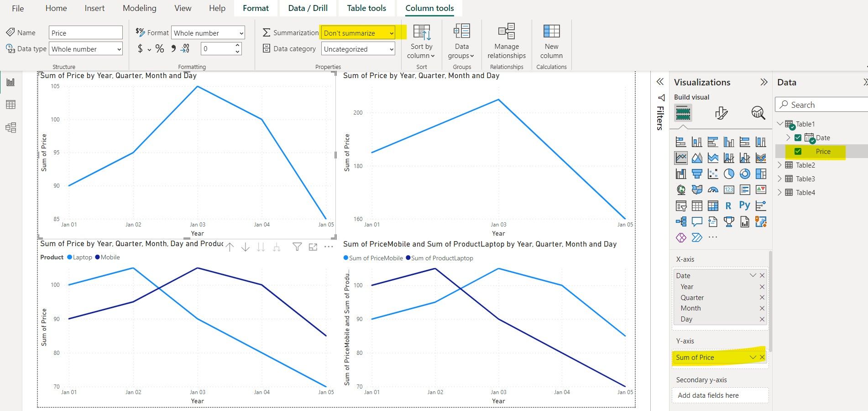Click the Search box in Data pane
868x411 pixels.
coord(821,105)
